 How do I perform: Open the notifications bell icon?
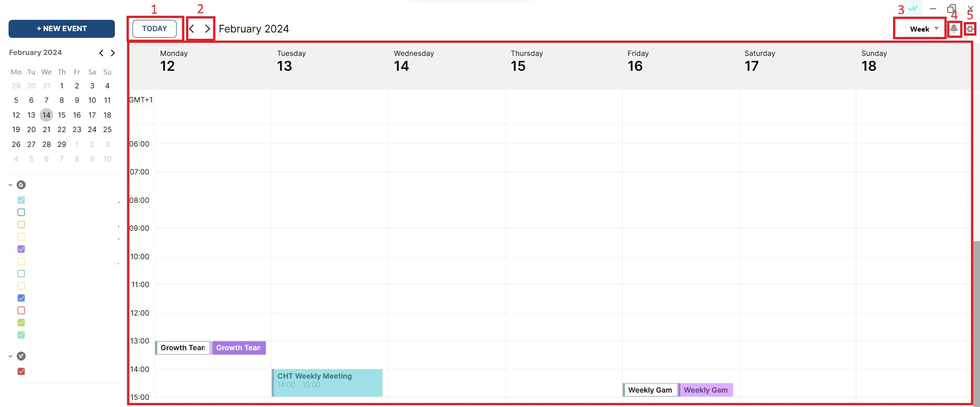(954, 28)
